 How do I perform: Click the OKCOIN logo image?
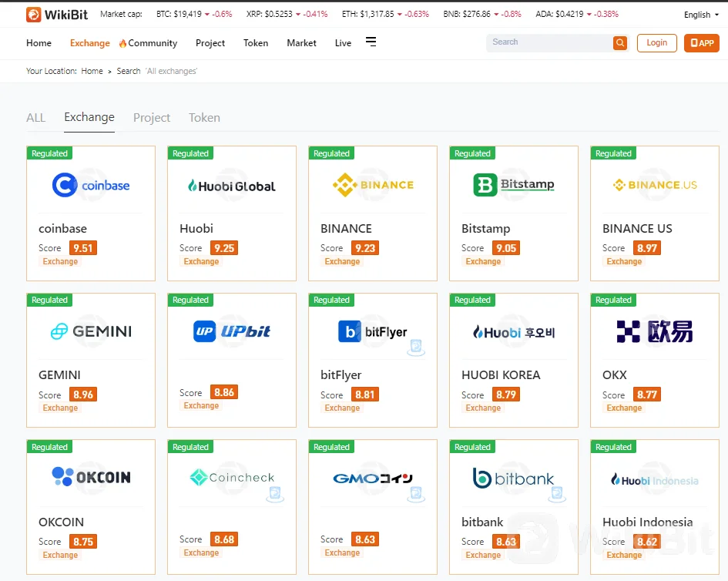click(91, 477)
